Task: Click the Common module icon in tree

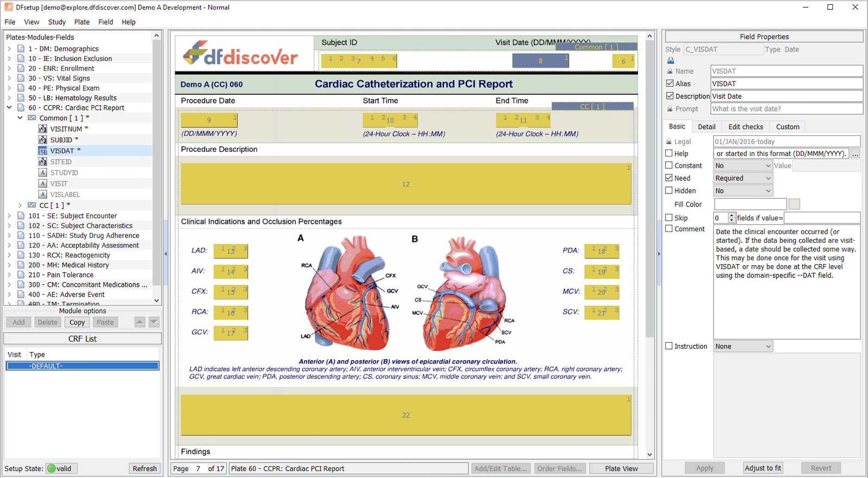Action: [x=32, y=118]
